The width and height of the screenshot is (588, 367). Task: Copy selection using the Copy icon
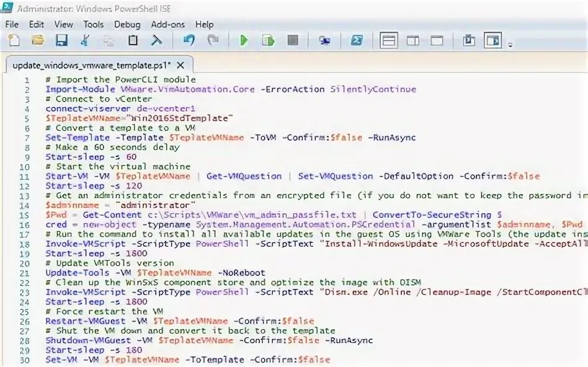[x=109, y=40]
